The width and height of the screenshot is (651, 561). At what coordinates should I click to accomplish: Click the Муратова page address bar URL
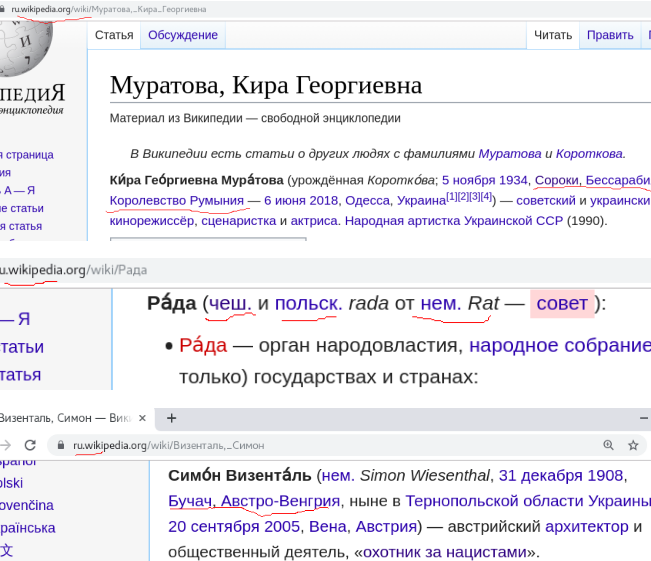[x=109, y=9]
